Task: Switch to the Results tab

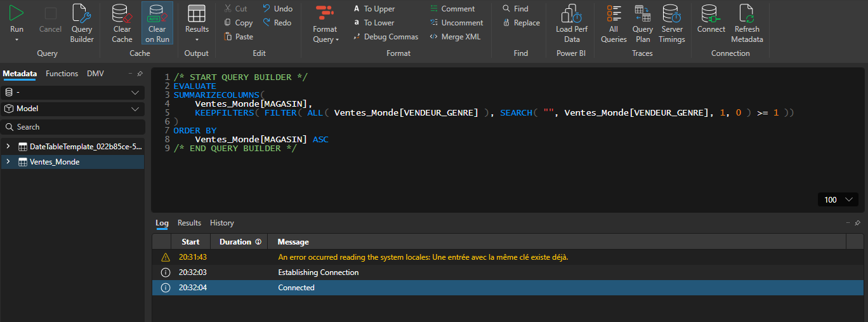Action: (x=189, y=223)
